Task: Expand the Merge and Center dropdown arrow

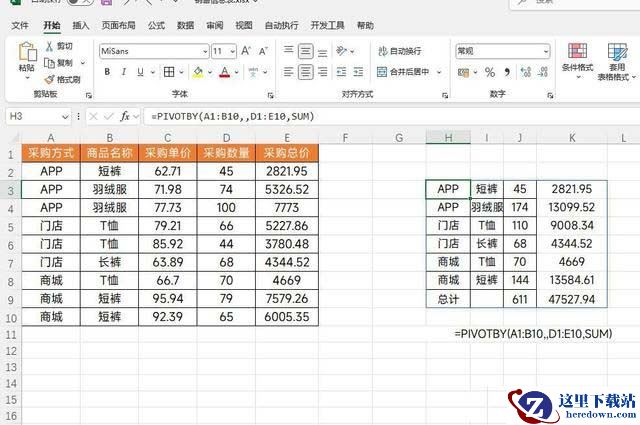Action: coord(439,72)
